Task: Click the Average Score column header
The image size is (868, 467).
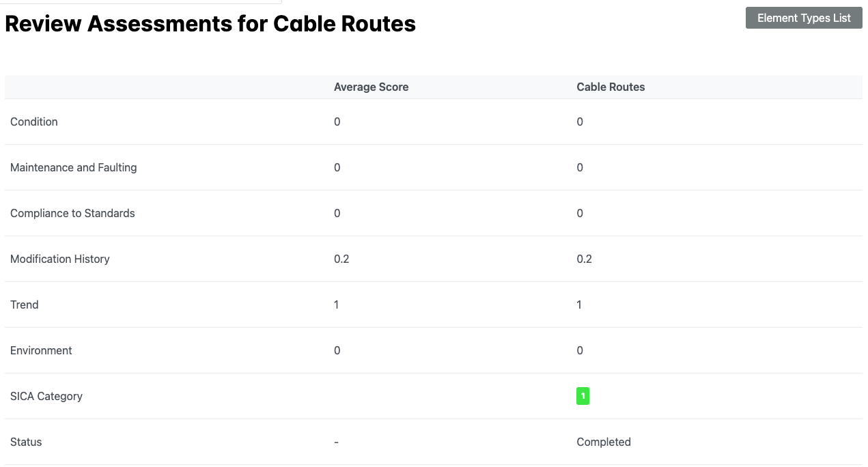Action: click(371, 87)
